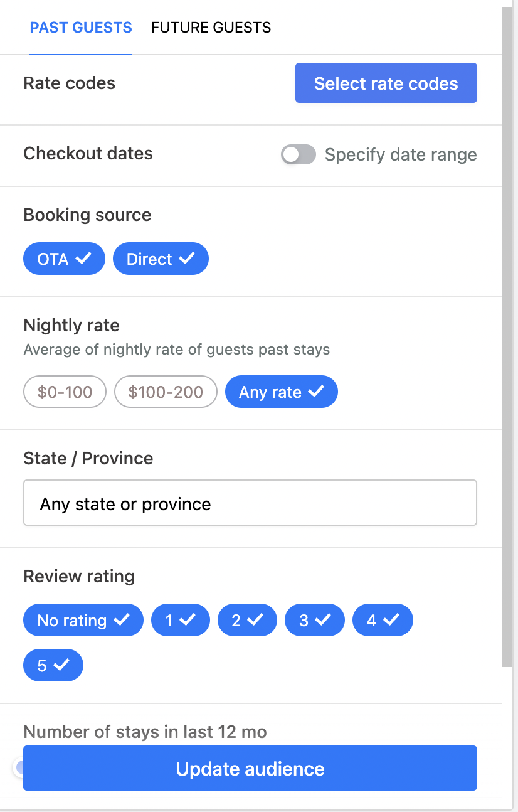Select the Any rate chip
Screen dimensions: 518x812
click(281, 392)
